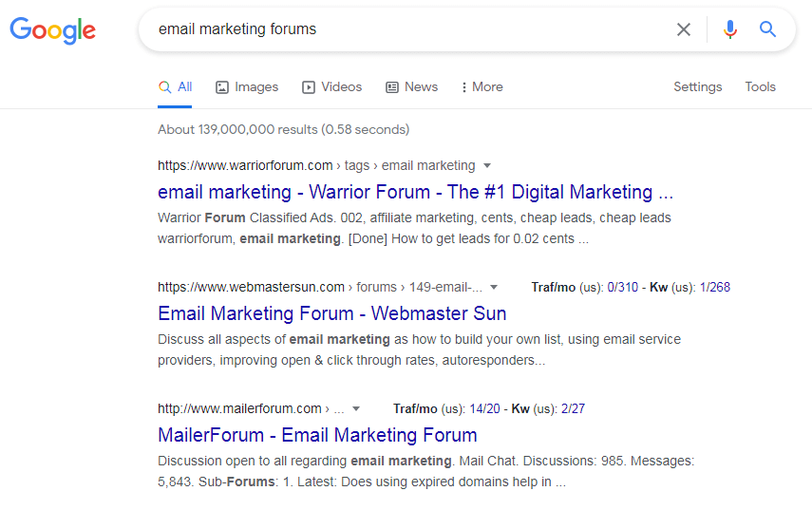The width and height of the screenshot is (812, 510).
Task: Click the 14/20 traffic value for MailerForum
Action: 484,409
